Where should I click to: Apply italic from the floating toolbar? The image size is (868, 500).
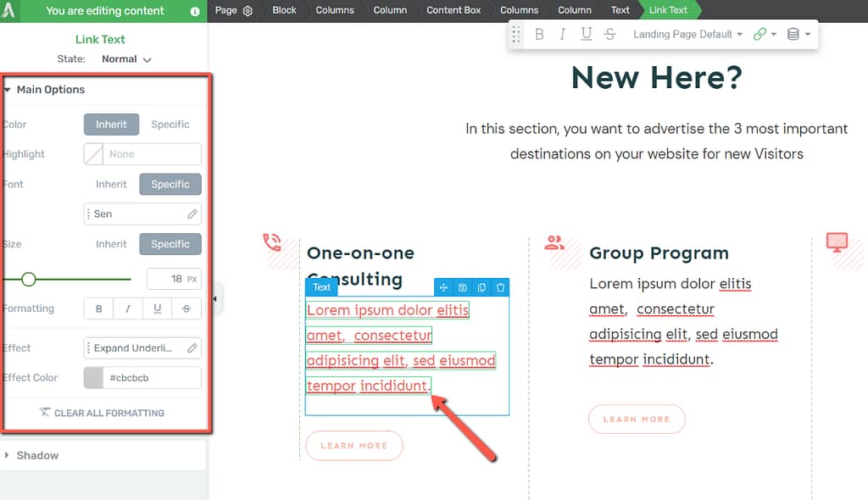click(x=563, y=35)
